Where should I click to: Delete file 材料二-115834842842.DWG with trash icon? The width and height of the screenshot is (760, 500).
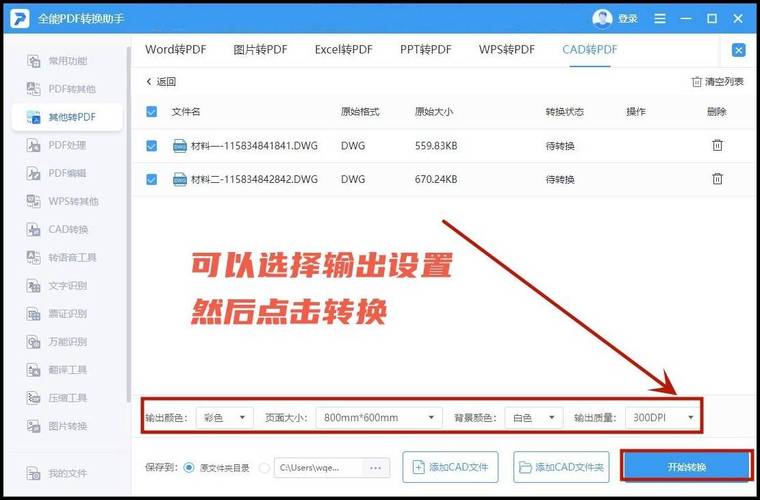pyautogui.click(x=717, y=179)
